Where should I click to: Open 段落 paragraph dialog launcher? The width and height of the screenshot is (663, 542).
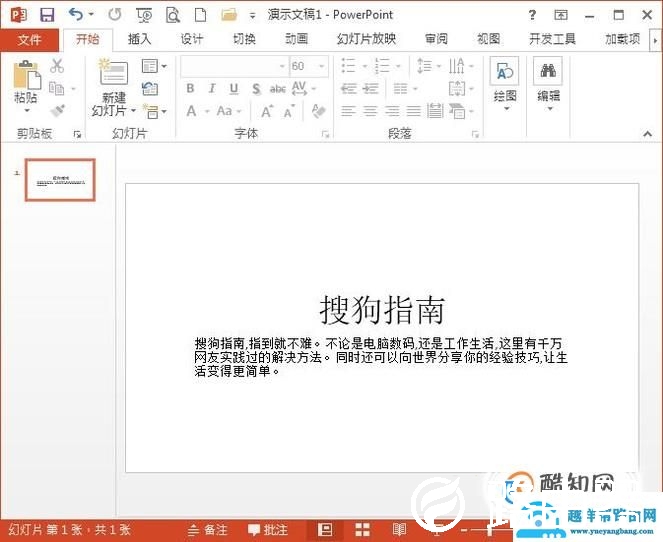475,134
